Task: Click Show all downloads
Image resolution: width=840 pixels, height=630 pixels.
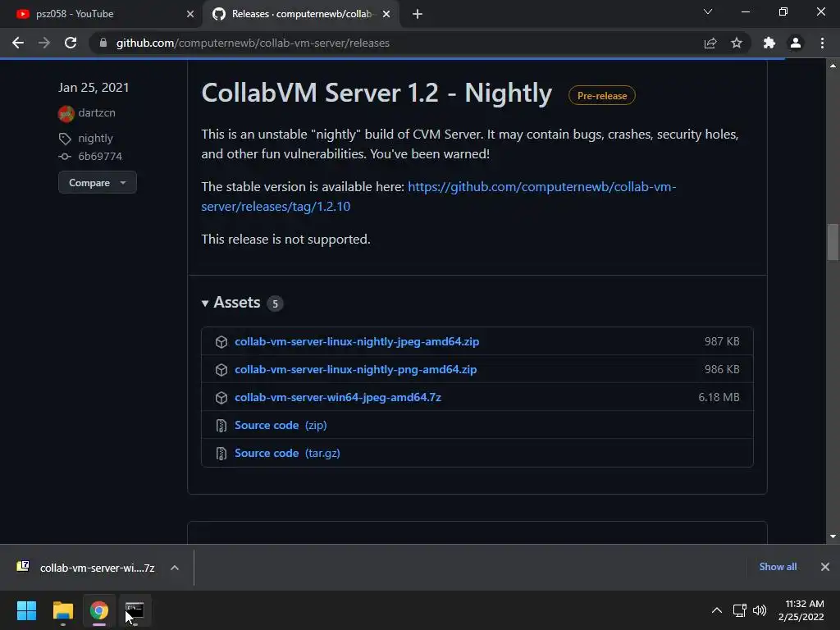Action: coord(778,567)
